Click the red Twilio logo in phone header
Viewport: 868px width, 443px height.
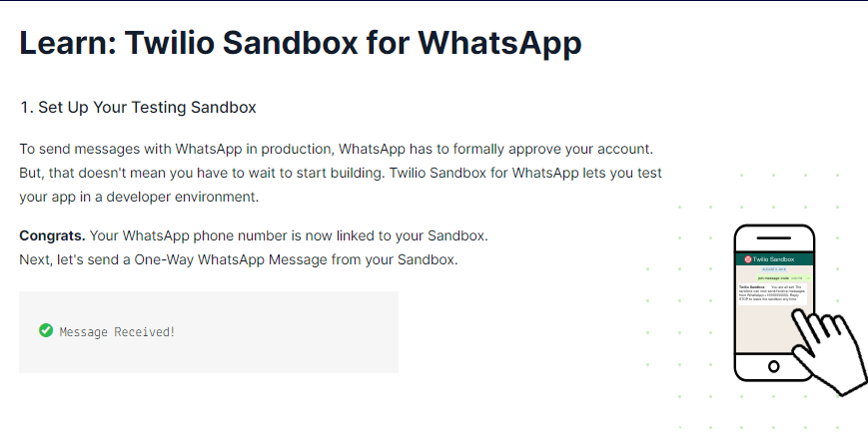(748, 258)
